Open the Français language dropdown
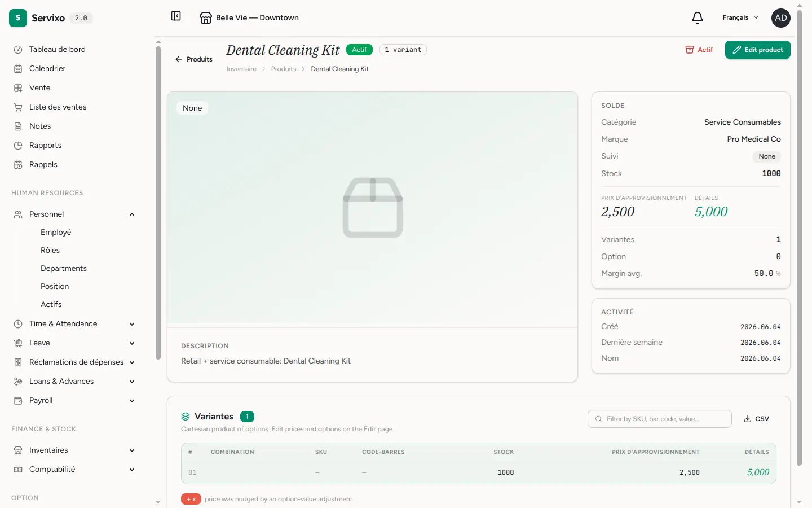The height and width of the screenshot is (508, 812). point(740,17)
